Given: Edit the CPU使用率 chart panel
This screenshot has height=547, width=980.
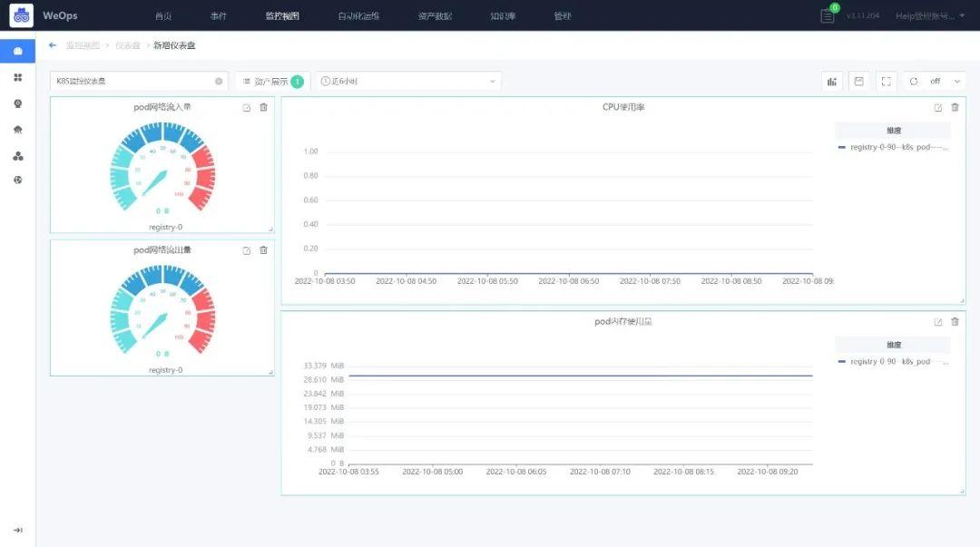Looking at the screenshot, I should (x=938, y=108).
